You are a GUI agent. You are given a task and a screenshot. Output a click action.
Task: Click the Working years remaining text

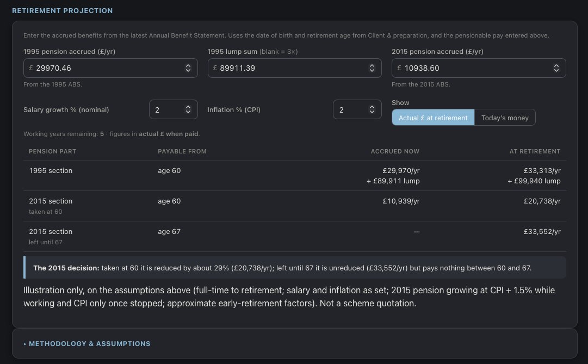pos(112,134)
